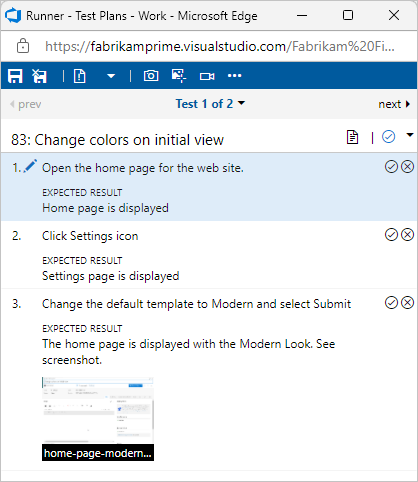418x482 pixels.
Task: Mark step 2 as failed
Action: [407, 235]
